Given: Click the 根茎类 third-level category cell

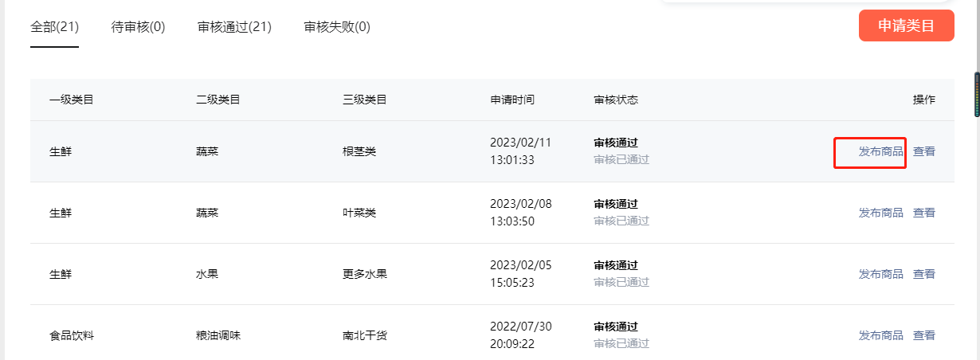Looking at the screenshot, I should 359,151.
